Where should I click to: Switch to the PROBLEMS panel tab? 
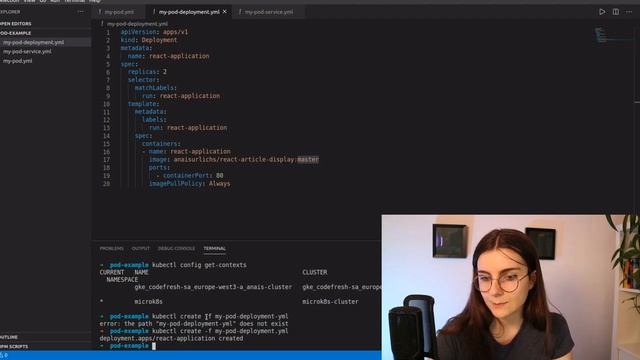coord(111,248)
